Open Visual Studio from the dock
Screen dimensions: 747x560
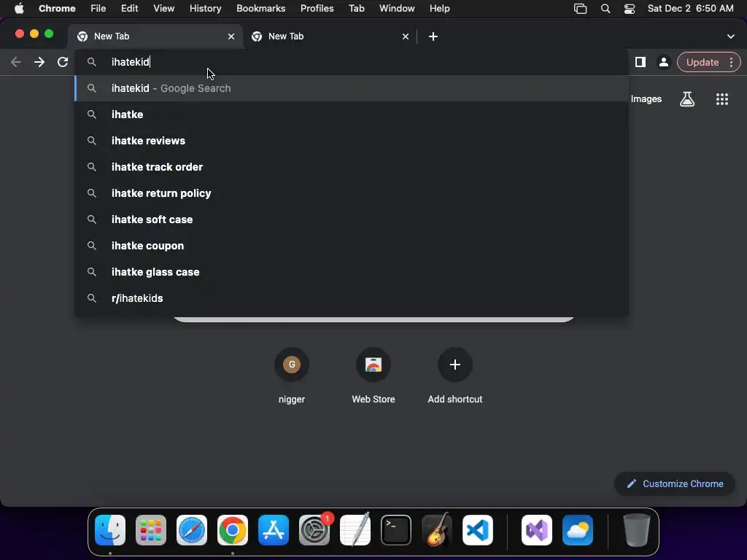point(537,530)
